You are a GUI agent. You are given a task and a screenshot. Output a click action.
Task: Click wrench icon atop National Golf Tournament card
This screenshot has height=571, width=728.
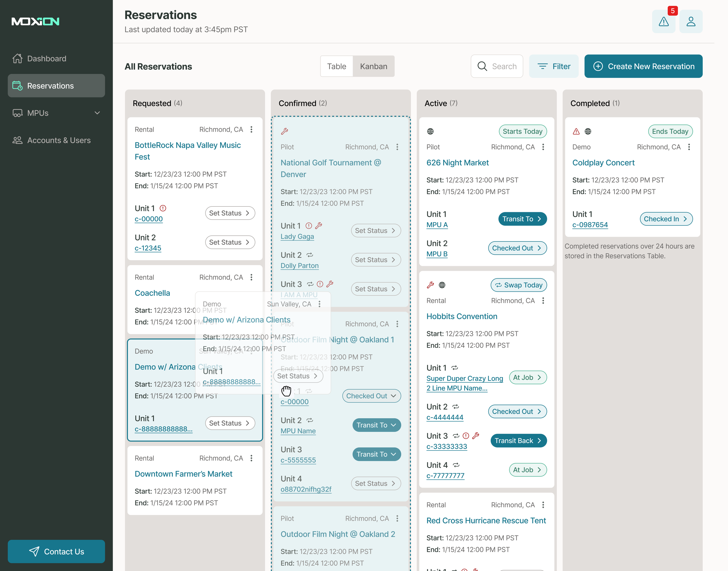(285, 131)
